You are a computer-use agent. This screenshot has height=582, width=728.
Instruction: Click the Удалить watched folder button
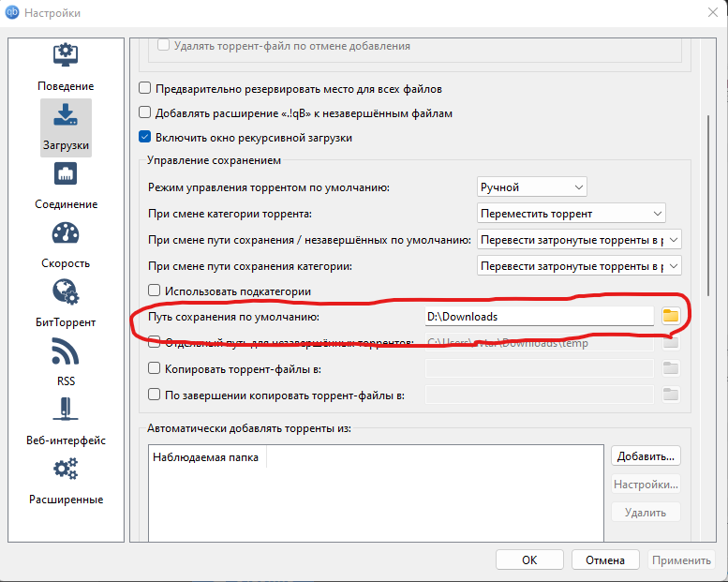pos(646,512)
